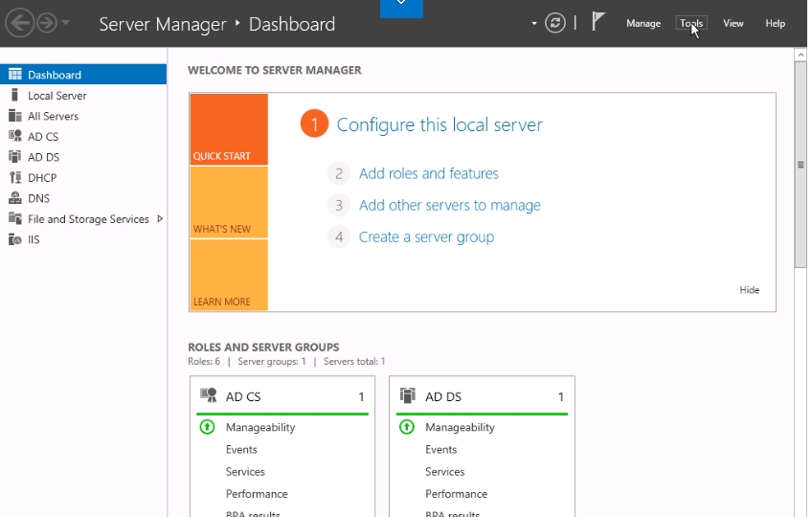
Task: Click the DNS sidebar icon
Action: (15, 198)
